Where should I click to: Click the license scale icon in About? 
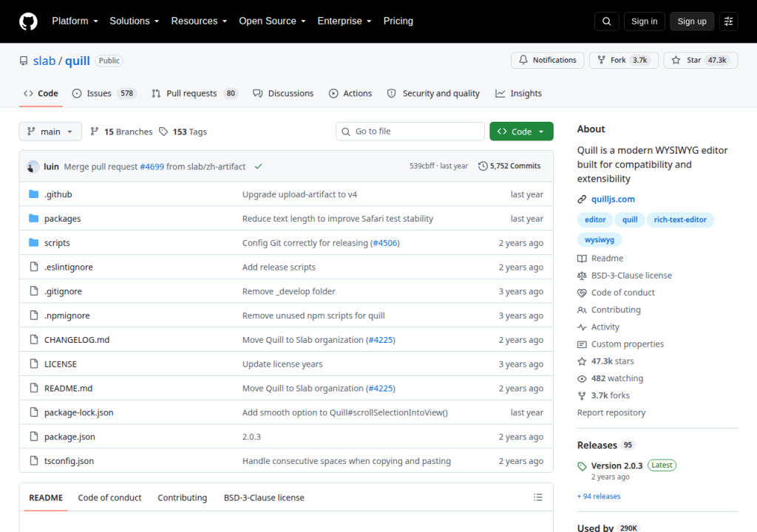point(582,276)
